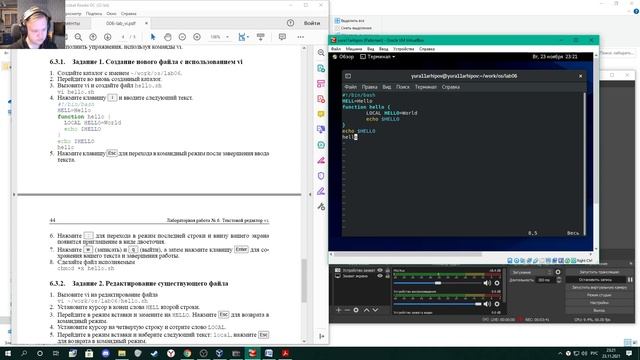Toggle lock of Захват экрана source
Screen dimensions: 640x360
(x=387, y=276)
